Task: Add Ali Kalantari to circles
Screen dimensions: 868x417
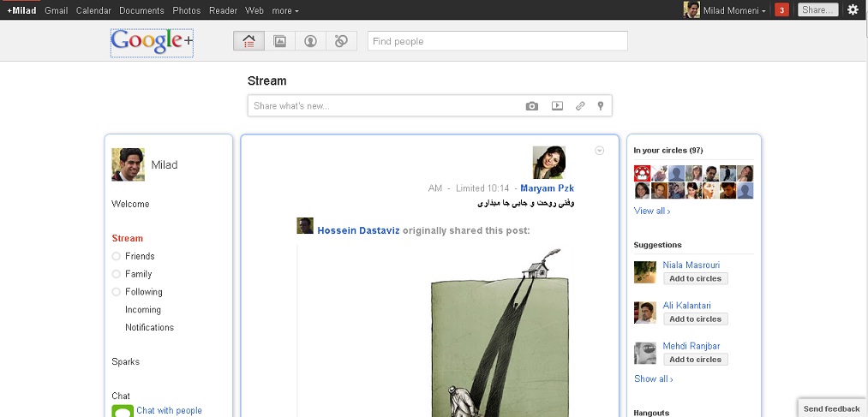Action: 695,319
